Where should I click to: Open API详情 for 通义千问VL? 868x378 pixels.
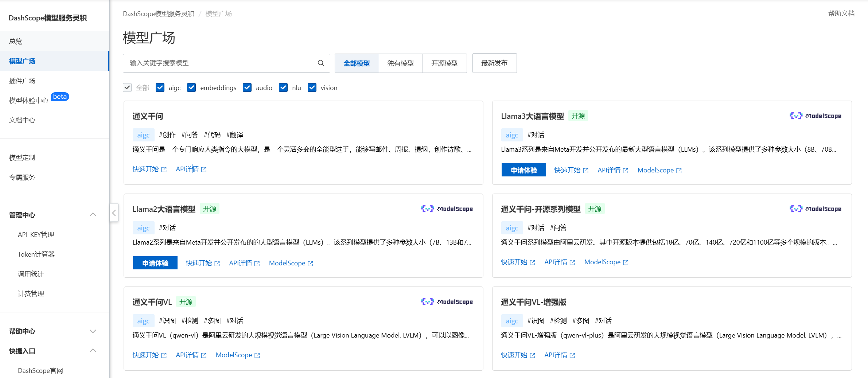pos(191,355)
